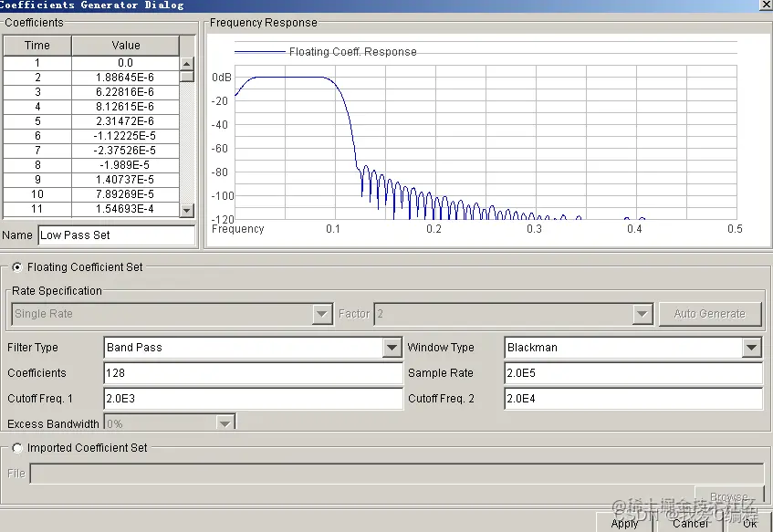Select the cell with value -1.12225E-5
This screenshot has height=532, width=773.
coord(125,136)
